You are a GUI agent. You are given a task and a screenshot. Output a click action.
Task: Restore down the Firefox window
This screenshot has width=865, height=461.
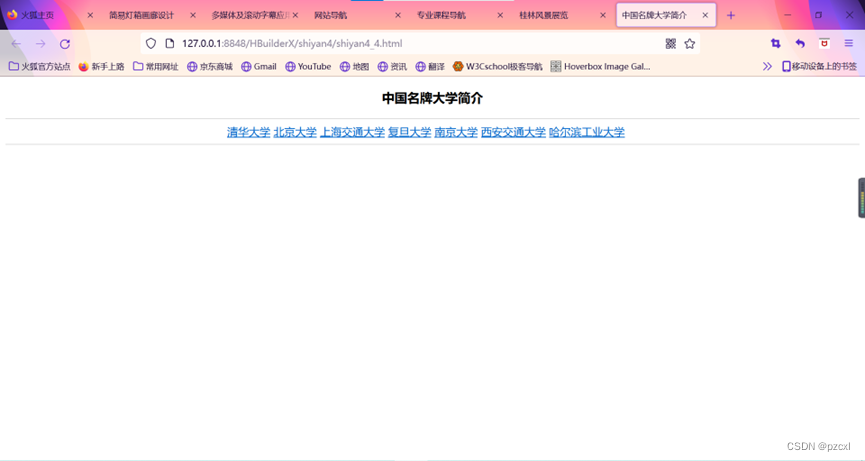tap(819, 15)
